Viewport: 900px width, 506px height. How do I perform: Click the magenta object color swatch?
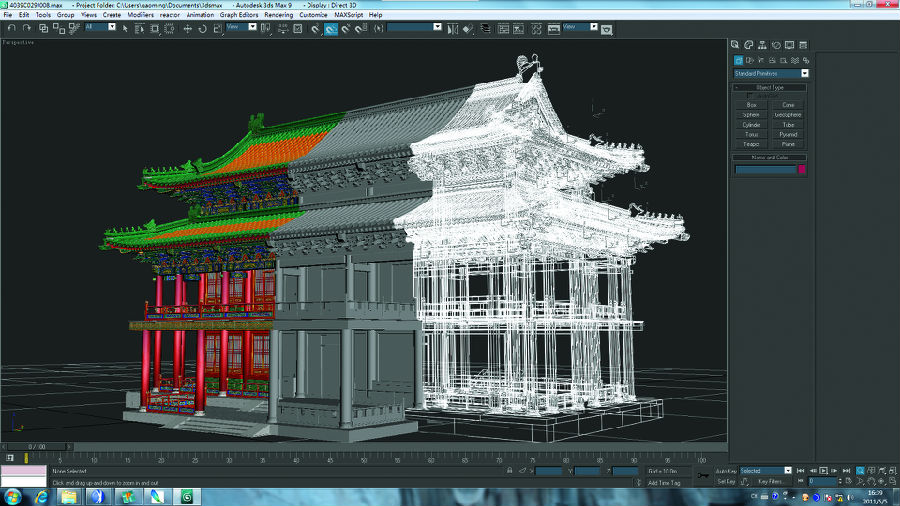coord(802,170)
